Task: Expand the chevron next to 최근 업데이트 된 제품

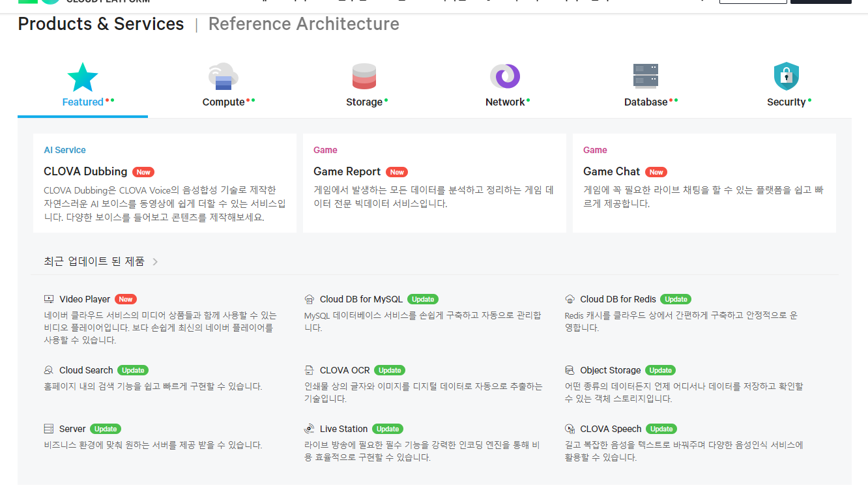Action: tap(155, 262)
